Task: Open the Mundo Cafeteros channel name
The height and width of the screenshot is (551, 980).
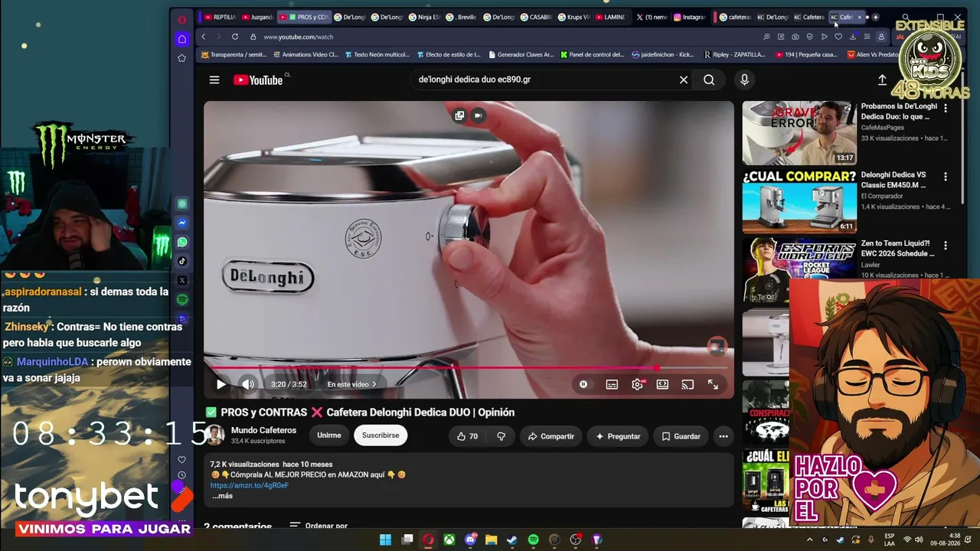Action: pyautogui.click(x=263, y=430)
